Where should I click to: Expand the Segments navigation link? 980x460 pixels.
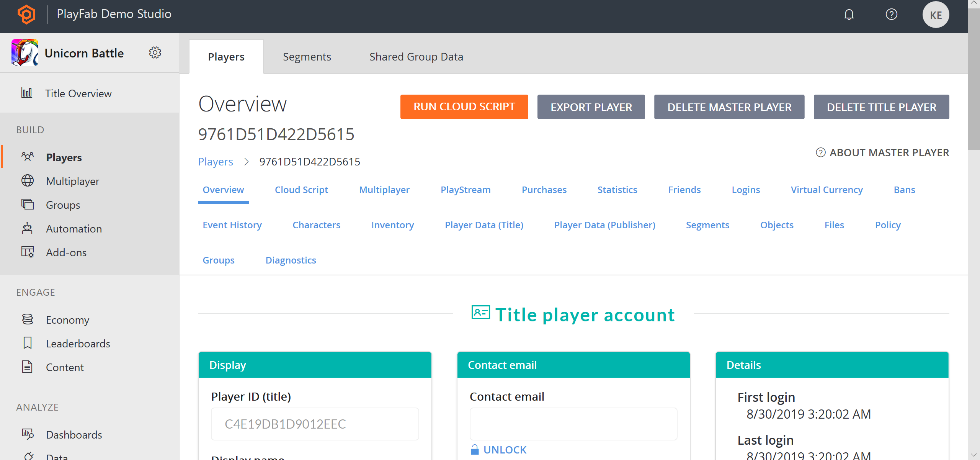307,56
